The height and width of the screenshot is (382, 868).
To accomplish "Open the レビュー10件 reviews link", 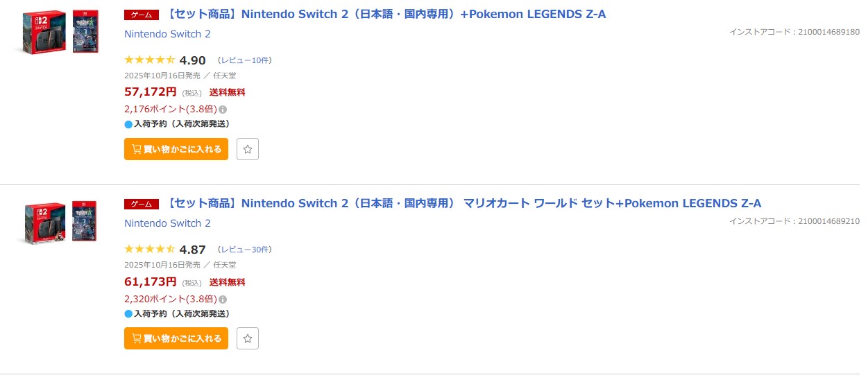I will (245, 60).
